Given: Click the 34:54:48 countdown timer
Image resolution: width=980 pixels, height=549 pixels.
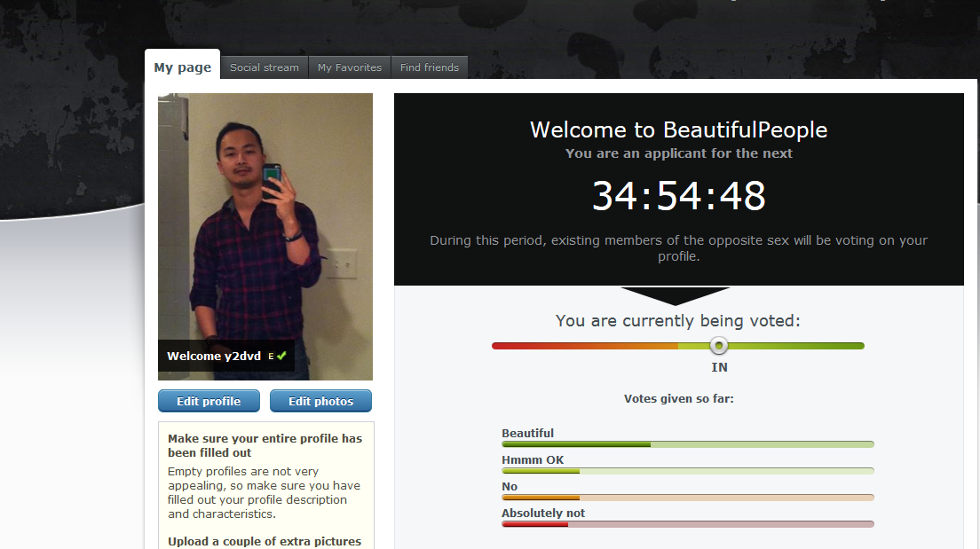Looking at the screenshot, I should click(679, 196).
